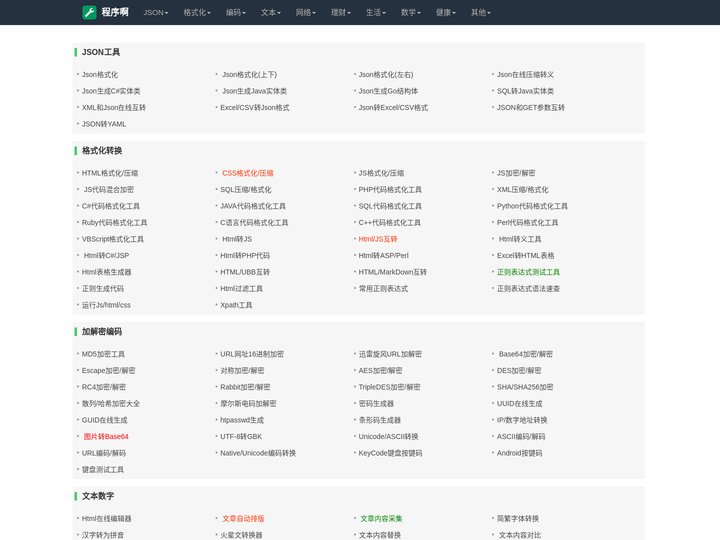The width and height of the screenshot is (720, 540).
Task: Open Json格式化(左右) tool
Action: [x=386, y=74]
